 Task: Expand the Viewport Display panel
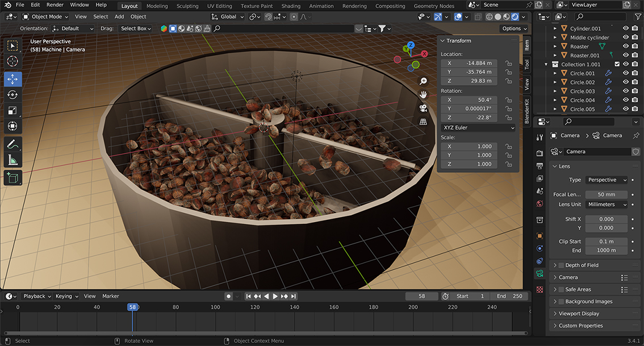point(578,314)
